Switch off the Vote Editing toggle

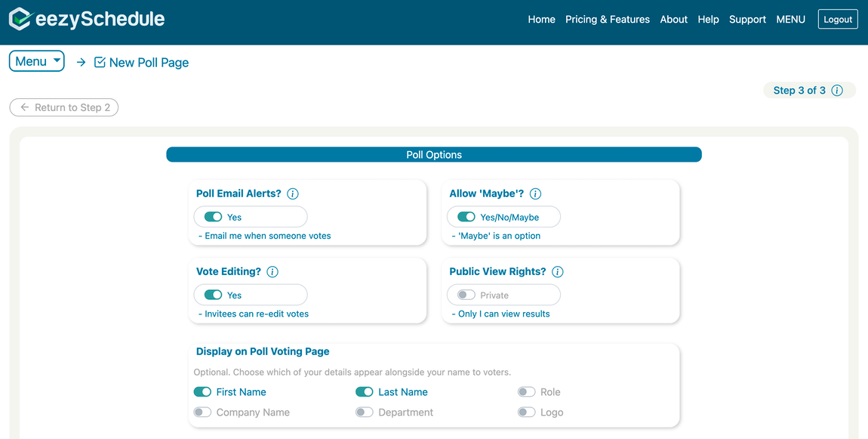pyautogui.click(x=213, y=295)
